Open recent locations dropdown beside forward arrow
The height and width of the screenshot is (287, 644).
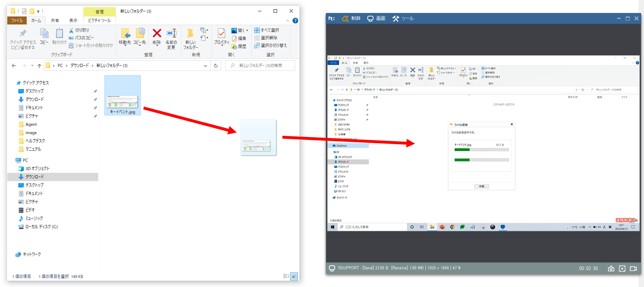tap(32, 66)
